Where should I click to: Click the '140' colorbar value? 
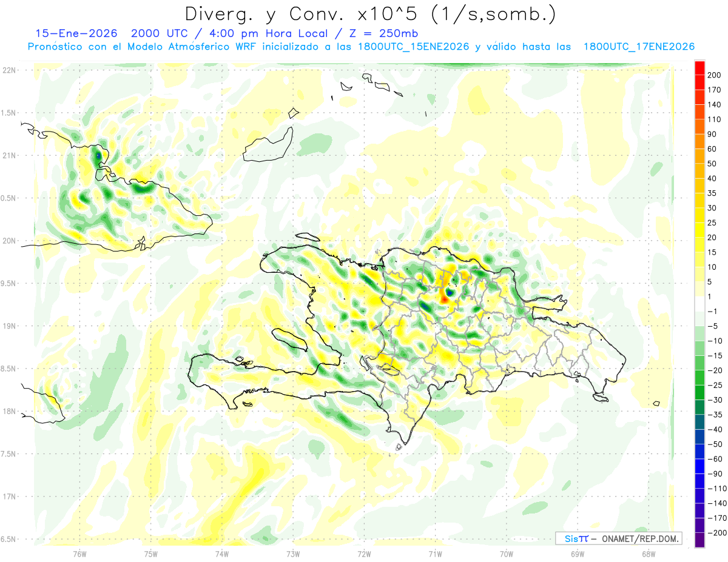tap(715, 105)
